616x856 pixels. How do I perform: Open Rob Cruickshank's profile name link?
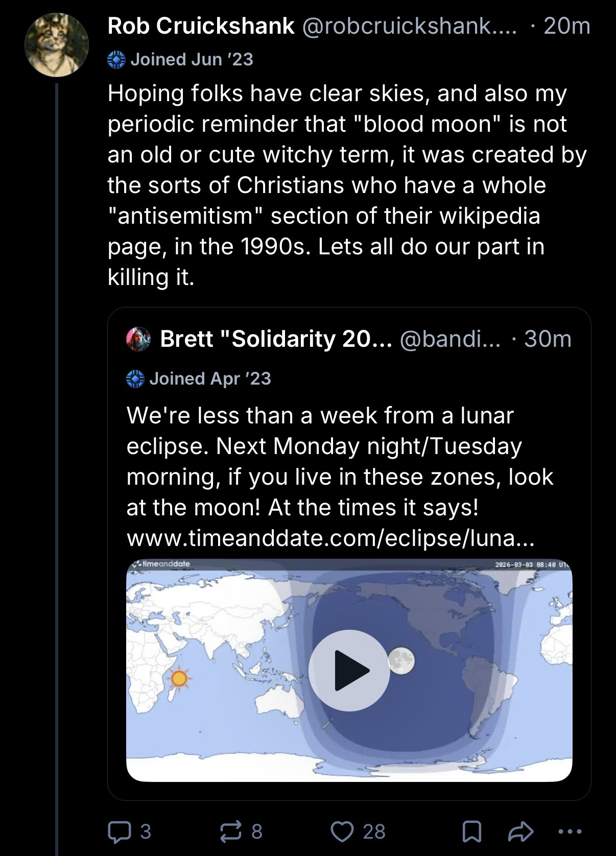pyautogui.click(x=201, y=26)
